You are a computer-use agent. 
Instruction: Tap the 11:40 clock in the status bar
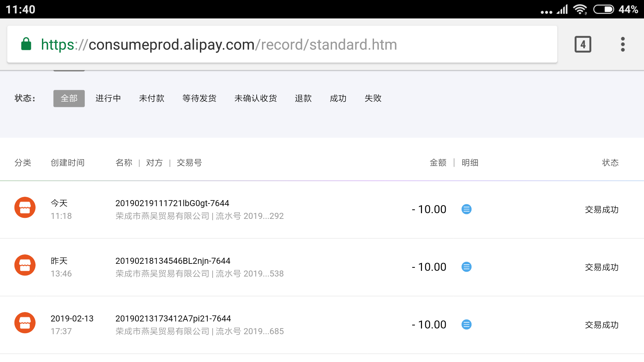(20, 9)
